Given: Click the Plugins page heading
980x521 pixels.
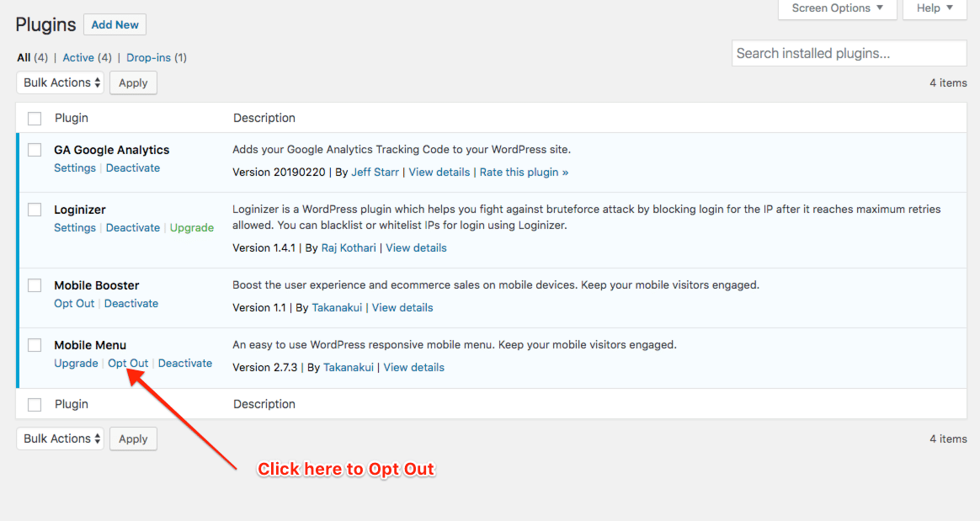Looking at the screenshot, I should coord(45,25).
